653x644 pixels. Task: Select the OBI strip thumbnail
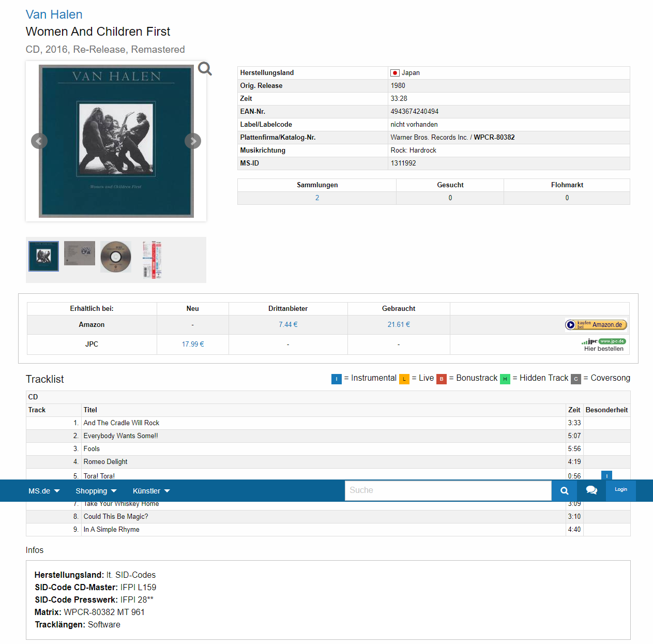(x=152, y=260)
